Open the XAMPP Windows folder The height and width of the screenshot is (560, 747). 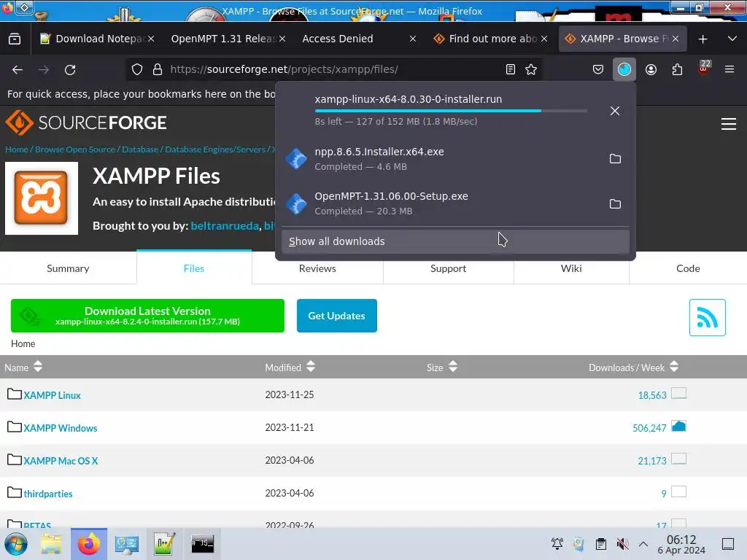tap(61, 428)
